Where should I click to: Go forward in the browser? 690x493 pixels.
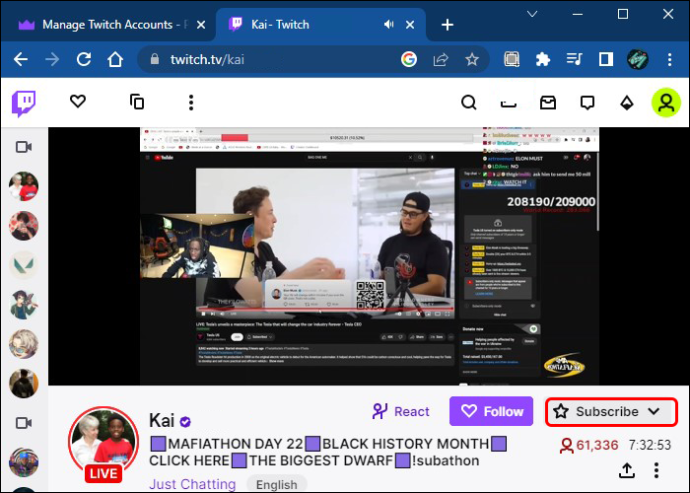[x=52, y=59]
